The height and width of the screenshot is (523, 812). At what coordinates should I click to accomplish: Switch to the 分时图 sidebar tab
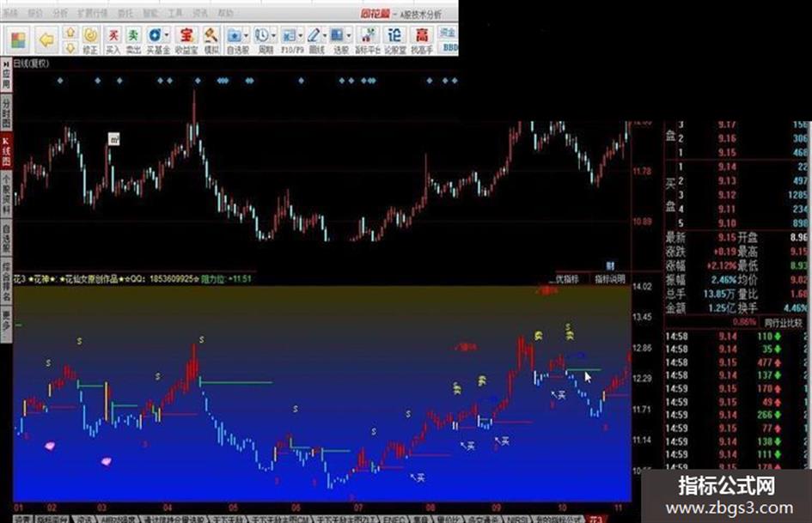point(6,112)
